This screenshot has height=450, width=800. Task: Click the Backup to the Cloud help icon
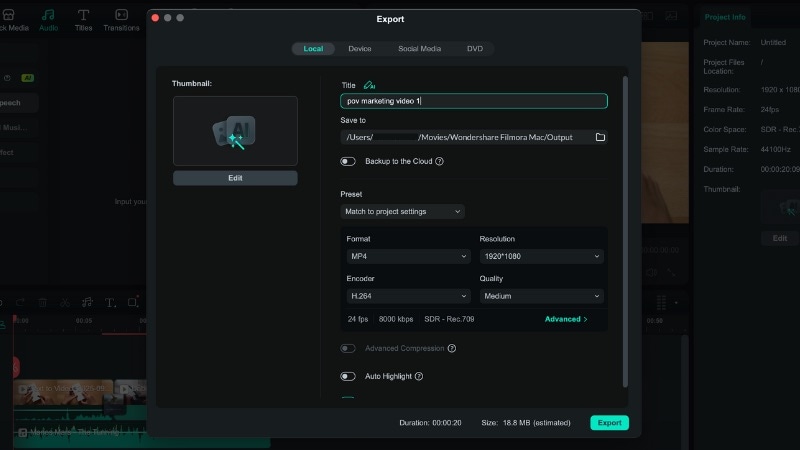[439, 161]
